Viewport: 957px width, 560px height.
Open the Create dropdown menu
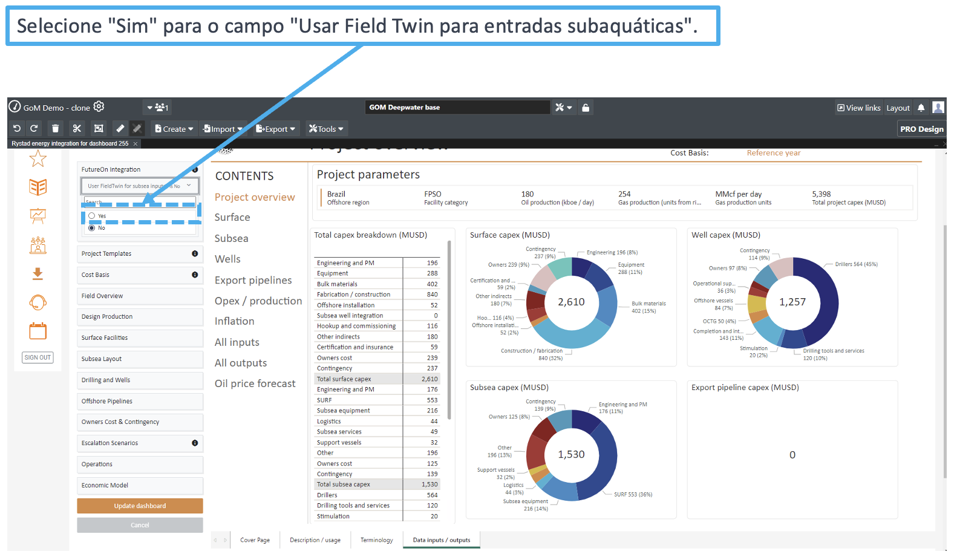pyautogui.click(x=174, y=129)
